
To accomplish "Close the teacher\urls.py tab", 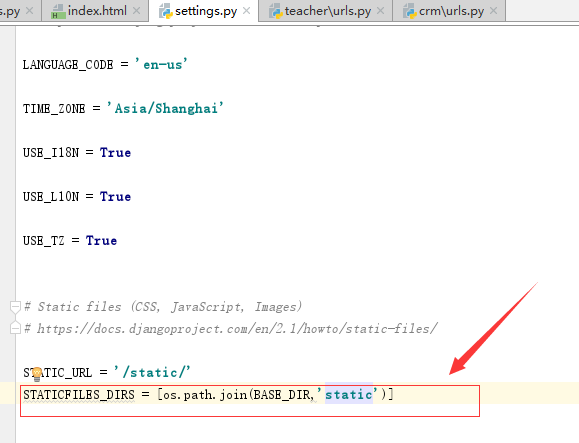I will 380,11.
